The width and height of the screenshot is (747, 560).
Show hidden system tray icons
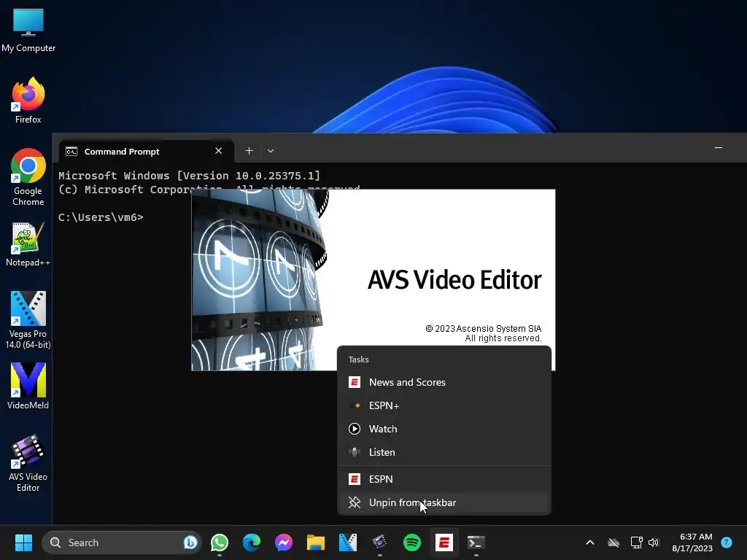pyautogui.click(x=589, y=542)
